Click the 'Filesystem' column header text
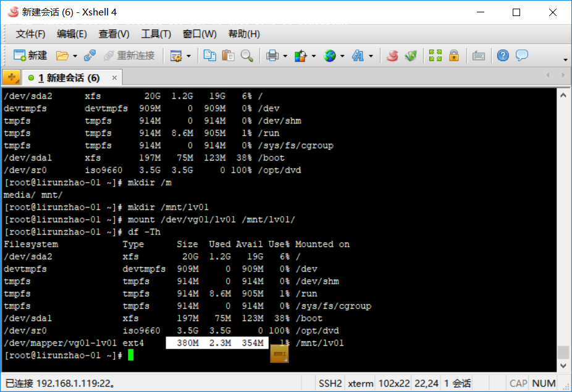Viewport: 572px width, 392px height. tap(31, 244)
